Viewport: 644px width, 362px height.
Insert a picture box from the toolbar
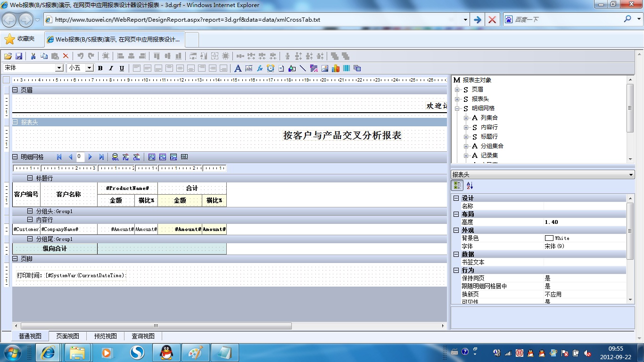point(325,68)
